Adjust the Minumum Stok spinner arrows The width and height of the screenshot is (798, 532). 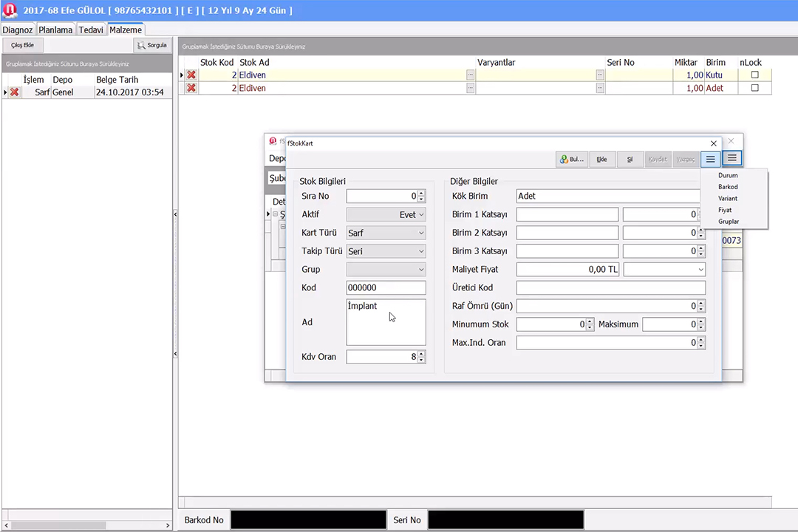pos(590,324)
